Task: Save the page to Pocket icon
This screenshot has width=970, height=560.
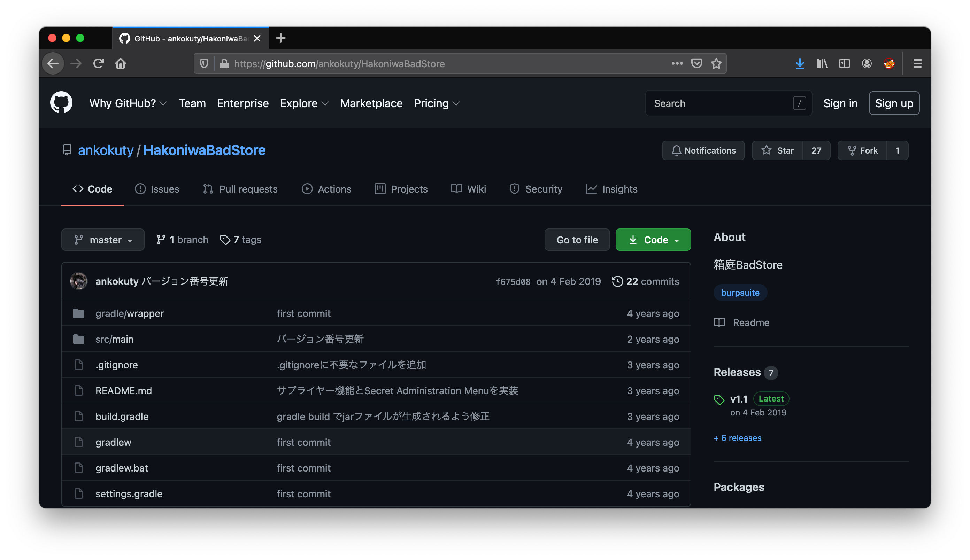Action: click(696, 63)
